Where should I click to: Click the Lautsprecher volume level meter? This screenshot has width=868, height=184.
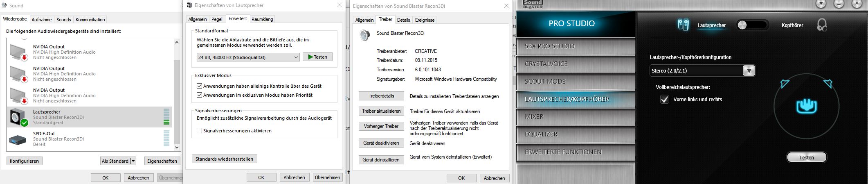(166, 117)
